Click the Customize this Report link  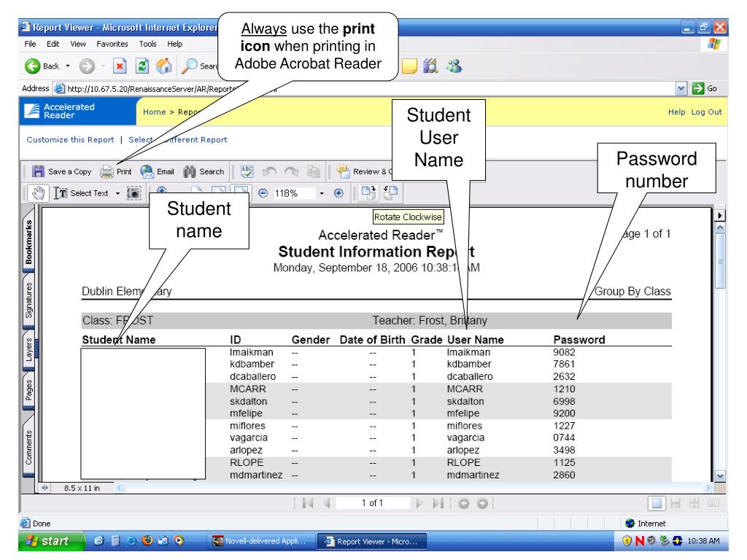[70, 139]
